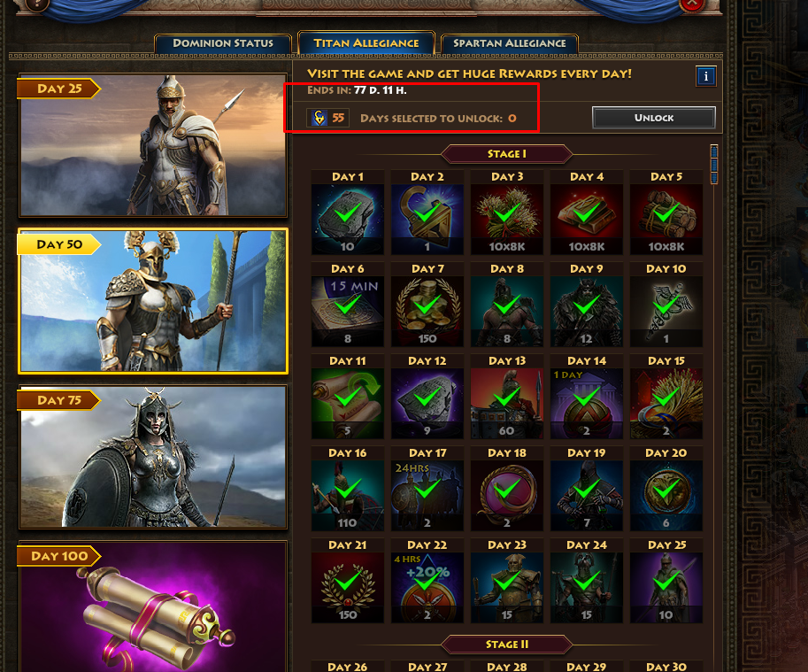Click the Day 21 laurel wreath reward
808x672 pixels.
(347, 588)
